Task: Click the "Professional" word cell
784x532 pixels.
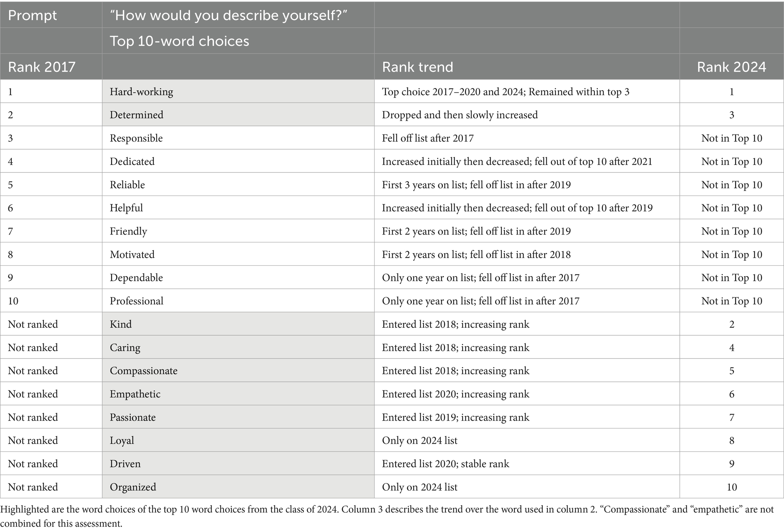Action: pyautogui.click(x=136, y=301)
